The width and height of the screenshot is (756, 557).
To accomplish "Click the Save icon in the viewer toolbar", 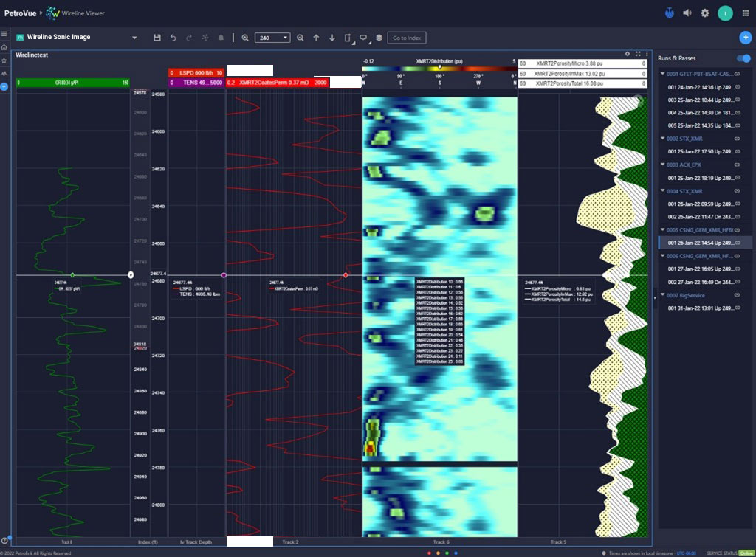I will point(157,38).
